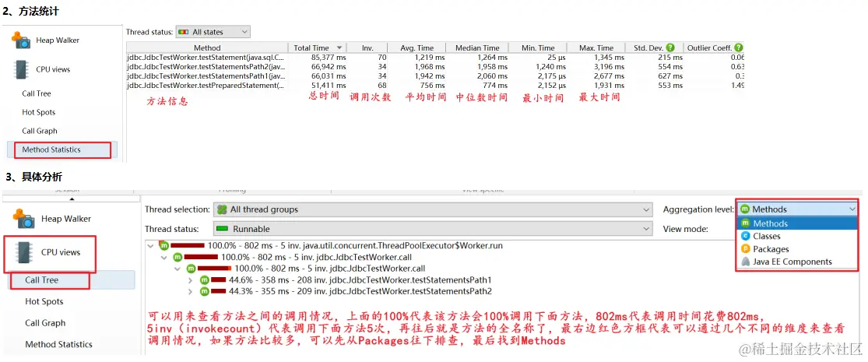Click the 51,411 ms total time cell

click(329, 86)
